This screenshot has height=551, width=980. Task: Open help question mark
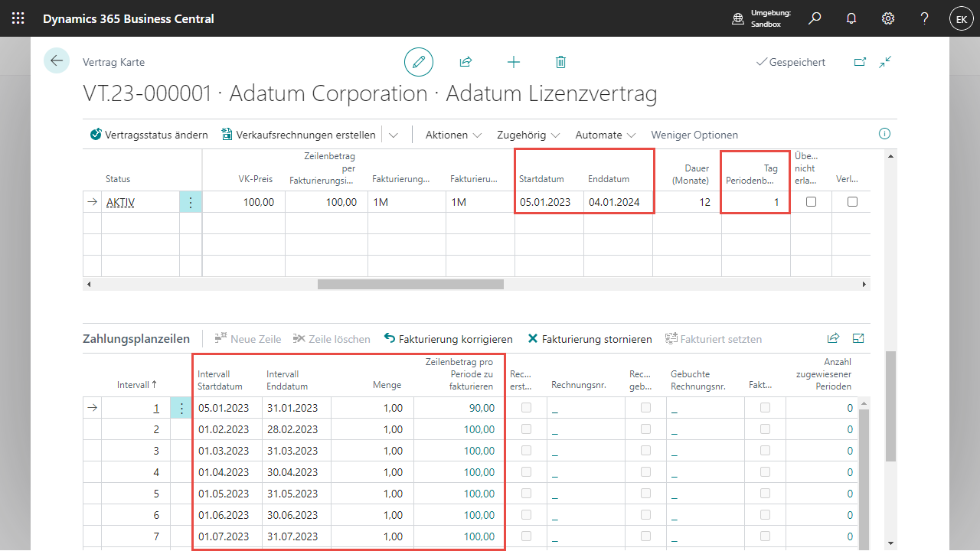(x=925, y=18)
